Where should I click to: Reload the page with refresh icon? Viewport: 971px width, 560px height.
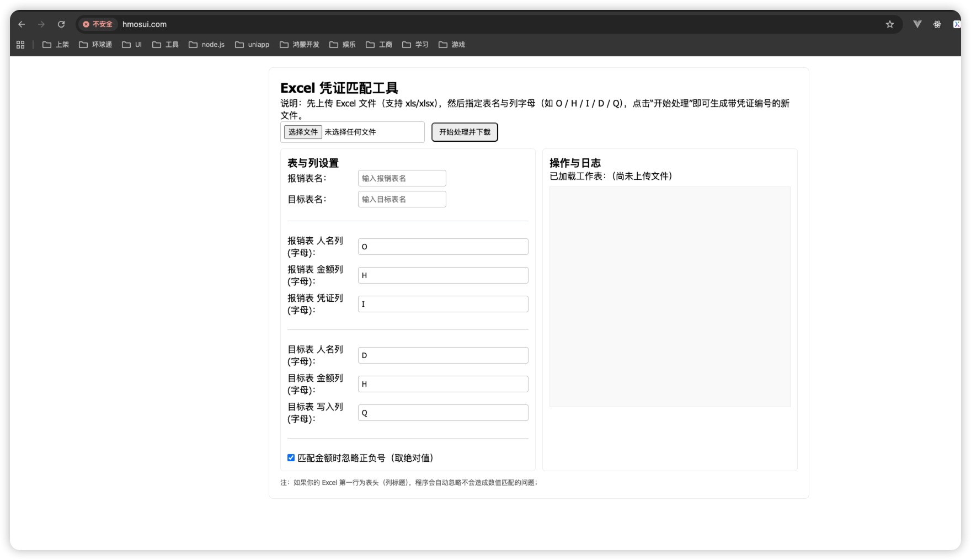click(x=61, y=24)
